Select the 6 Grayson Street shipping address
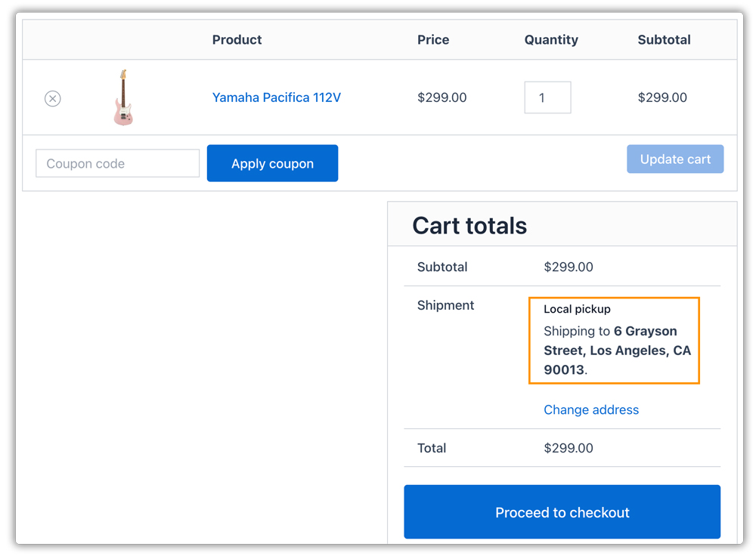 [x=617, y=351]
